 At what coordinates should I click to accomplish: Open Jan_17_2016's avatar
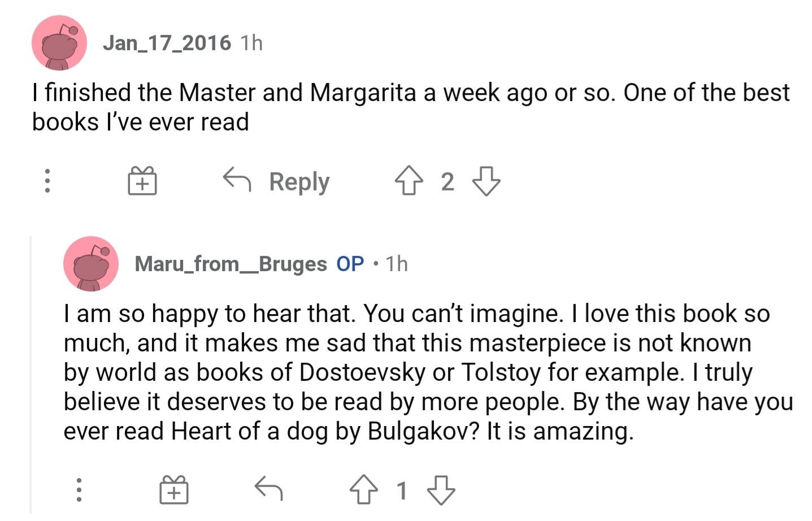(x=59, y=43)
